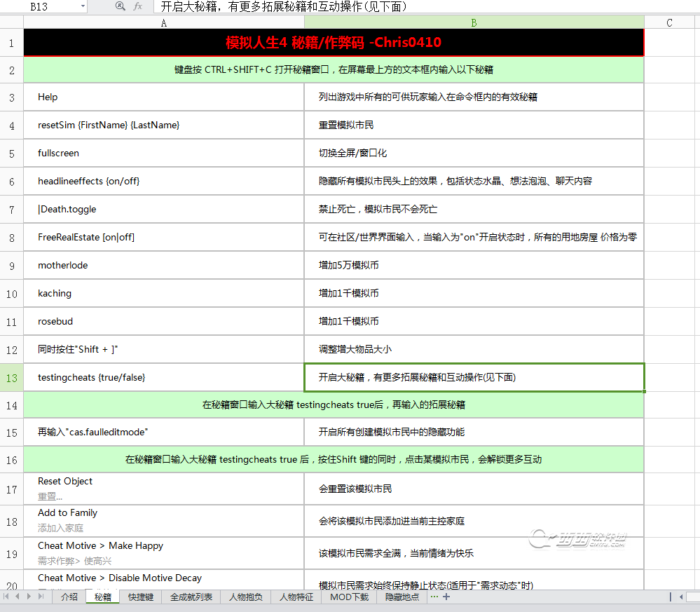Click next sheet navigation arrow
This screenshot has width=700, height=612.
[x=29, y=597]
